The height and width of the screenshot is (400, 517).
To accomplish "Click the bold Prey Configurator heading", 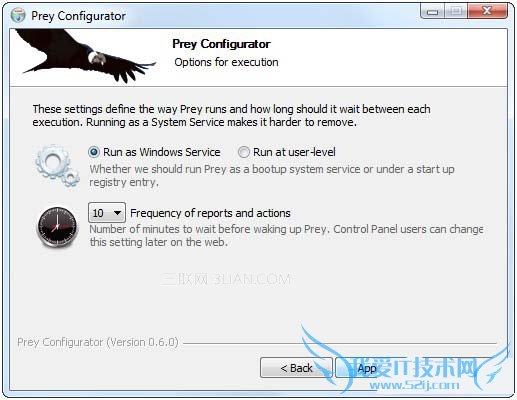I will (221, 44).
